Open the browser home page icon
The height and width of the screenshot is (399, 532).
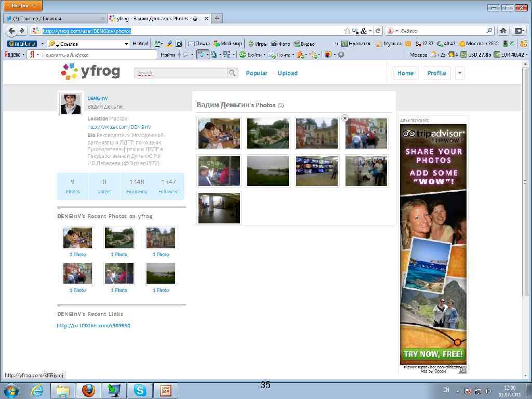[x=503, y=31]
